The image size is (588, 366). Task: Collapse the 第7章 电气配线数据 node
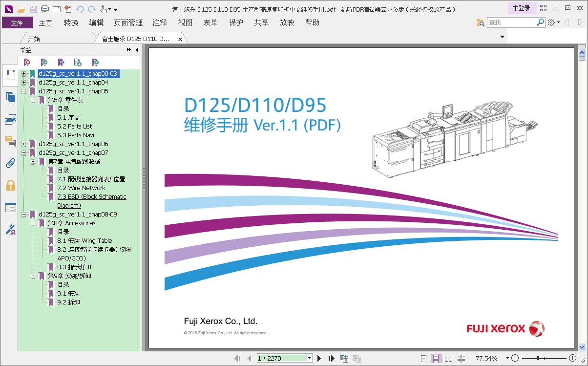pos(33,162)
